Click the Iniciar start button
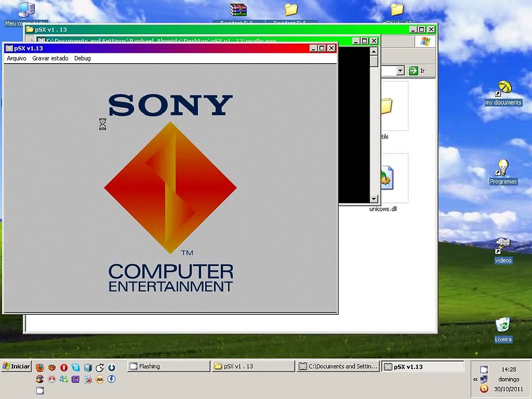This screenshot has height=399, width=532. [x=16, y=366]
